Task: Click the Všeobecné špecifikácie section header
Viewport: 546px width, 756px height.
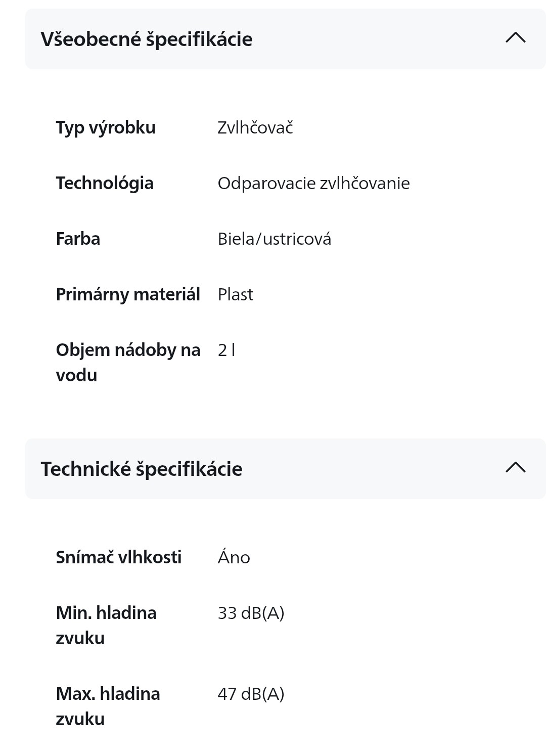Action: click(286, 39)
